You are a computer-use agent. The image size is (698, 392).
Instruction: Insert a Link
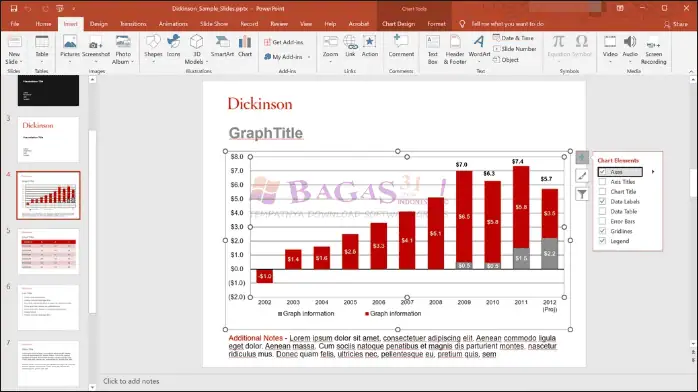coord(350,46)
